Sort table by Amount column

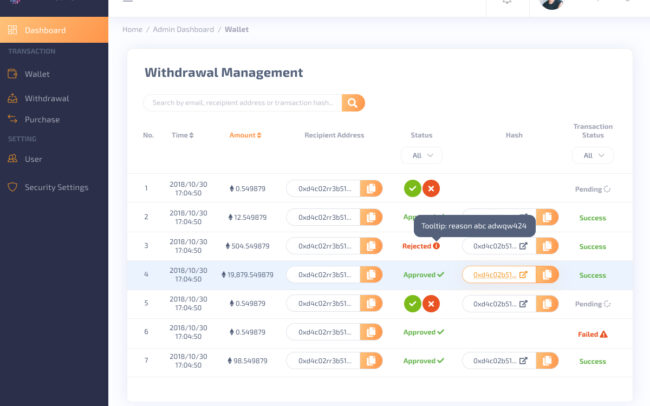(x=245, y=135)
